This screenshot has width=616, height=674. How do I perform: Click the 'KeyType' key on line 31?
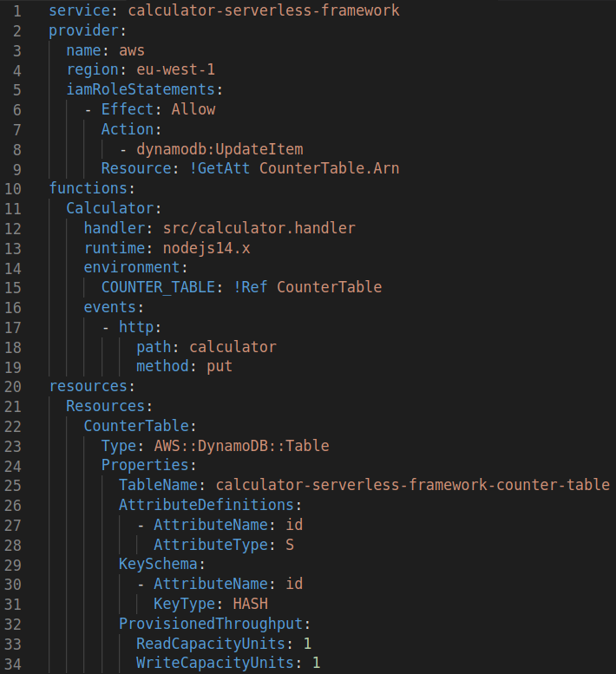(184, 604)
